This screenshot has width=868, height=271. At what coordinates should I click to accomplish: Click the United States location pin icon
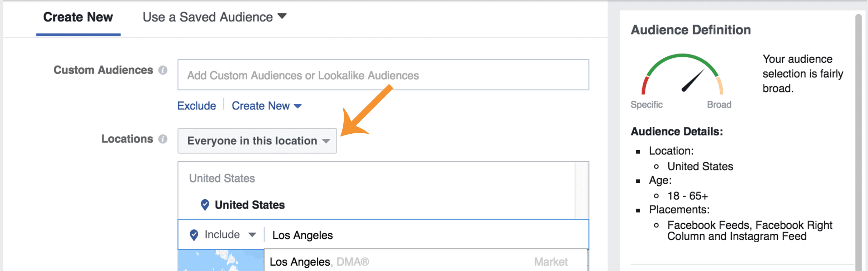pos(205,205)
